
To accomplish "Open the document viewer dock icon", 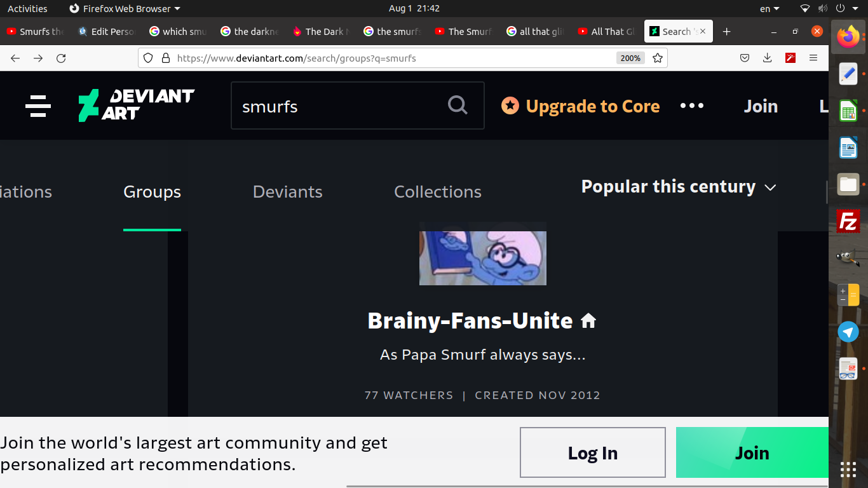I will click(x=848, y=369).
